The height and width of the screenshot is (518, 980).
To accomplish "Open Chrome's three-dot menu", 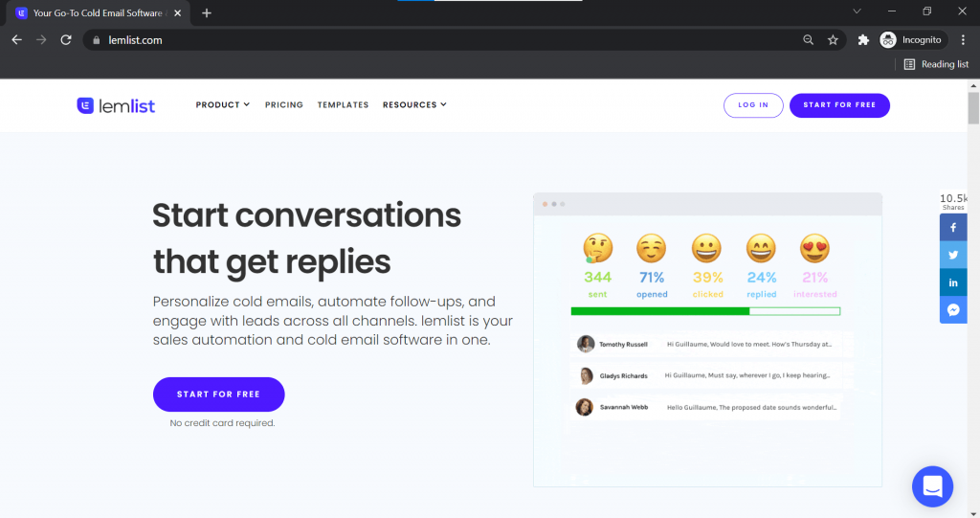I will (x=963, y=40).
